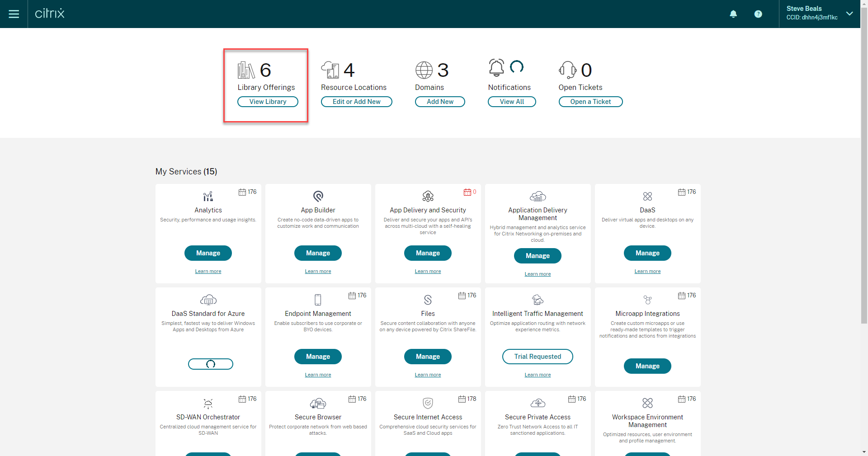
Task: Open Learn more under Intelligent Traffic Management
Action: click(x=538, y=375)
